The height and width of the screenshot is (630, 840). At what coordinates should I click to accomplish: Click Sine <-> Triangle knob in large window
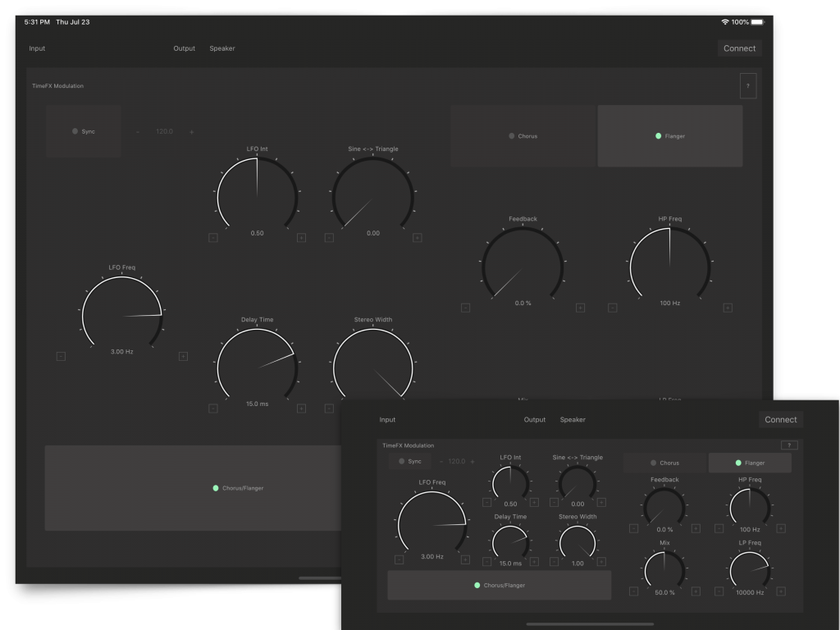tap(372, 197)
